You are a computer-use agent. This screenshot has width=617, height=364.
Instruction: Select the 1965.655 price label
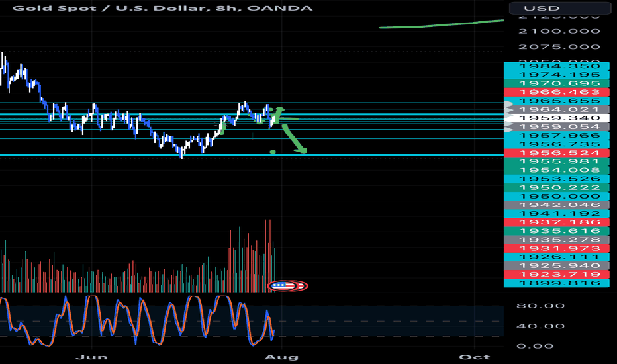tap(556, 101)
